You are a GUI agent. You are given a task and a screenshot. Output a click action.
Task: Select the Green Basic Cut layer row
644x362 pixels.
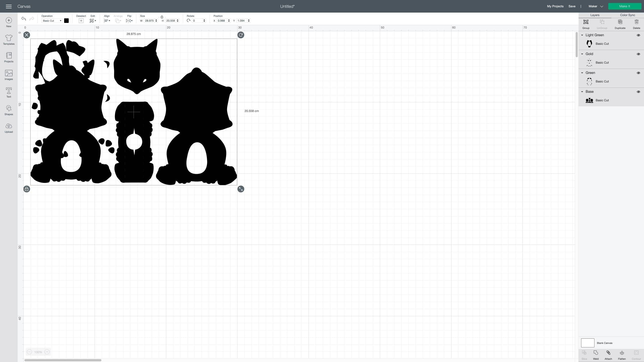pyautogui.click(x=611, y=81)
